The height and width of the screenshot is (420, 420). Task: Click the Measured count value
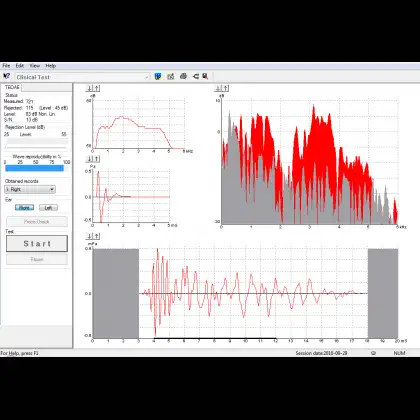point(30,101)
